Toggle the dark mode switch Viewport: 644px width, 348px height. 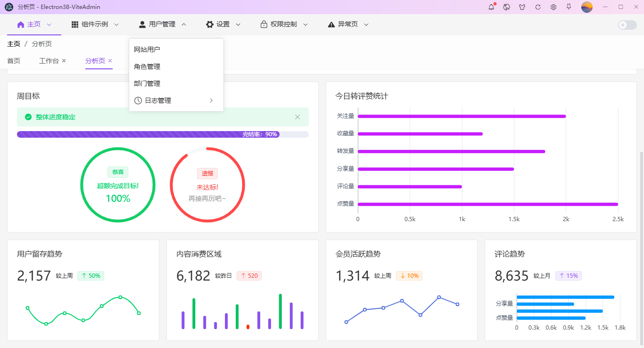(x=627, y=25)
